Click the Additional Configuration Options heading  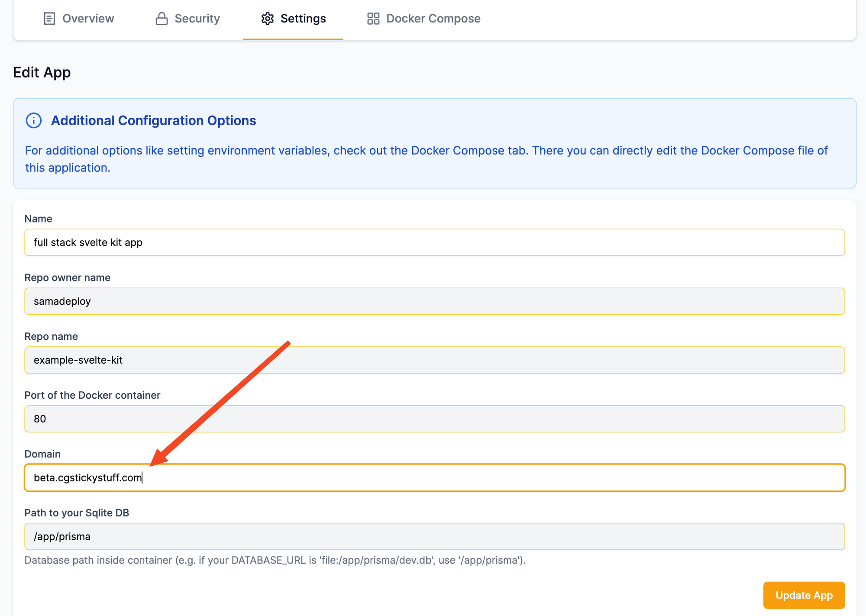pyautogui.click(x=153, y=120)
